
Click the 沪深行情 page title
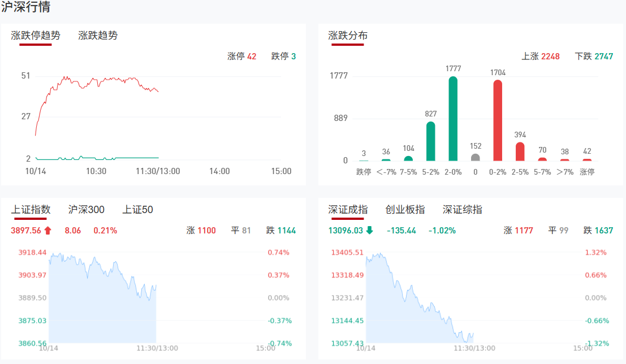tap(25, 7)
